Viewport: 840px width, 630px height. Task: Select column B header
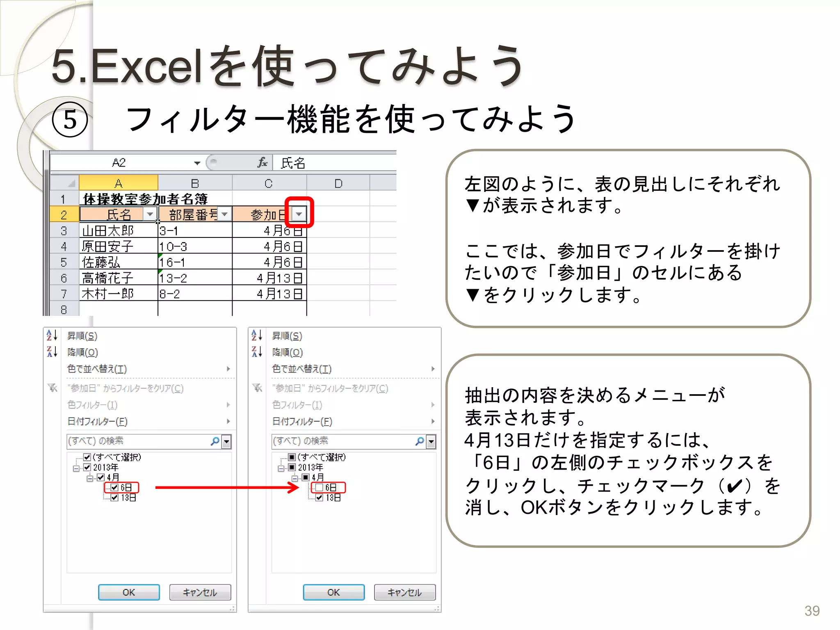(195, 183)
